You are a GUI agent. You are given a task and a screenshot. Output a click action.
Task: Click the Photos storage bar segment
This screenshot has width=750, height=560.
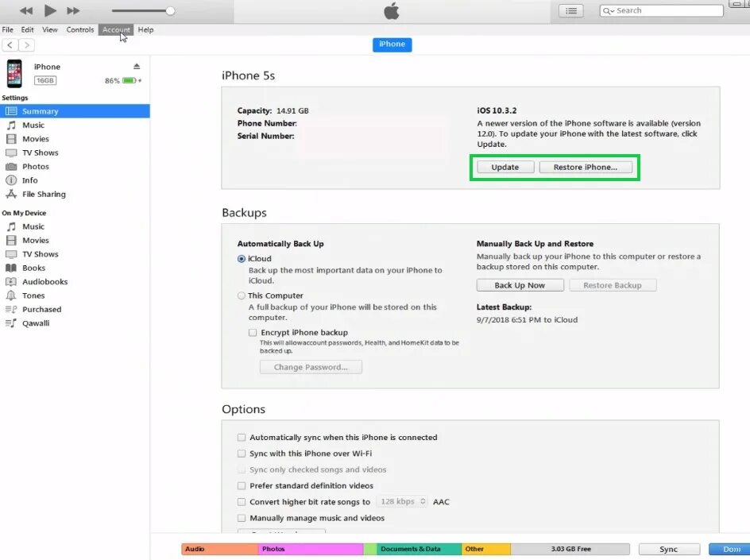pyautogui.click(x=311, y=549)
